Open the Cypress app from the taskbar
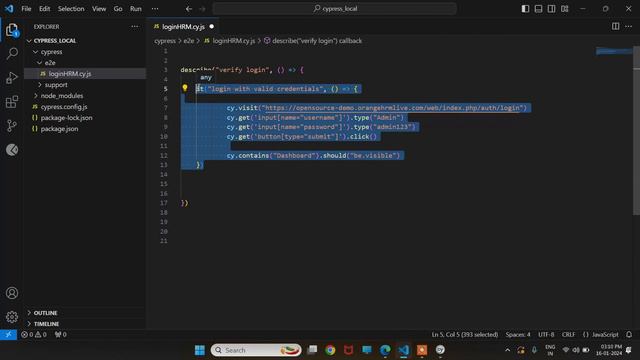The image size is (640, 360). pyautogui.click(x=440, y=350)
